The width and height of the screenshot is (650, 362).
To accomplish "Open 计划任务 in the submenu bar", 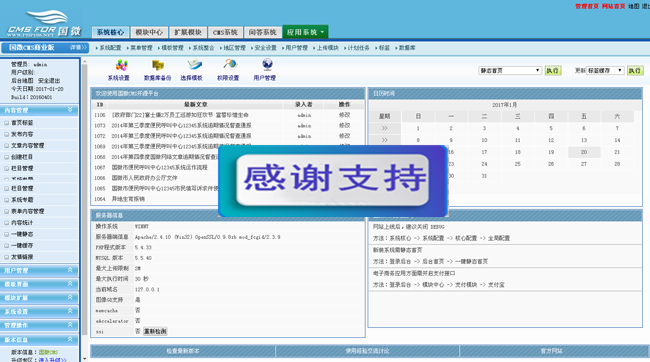I will point(359,48).
